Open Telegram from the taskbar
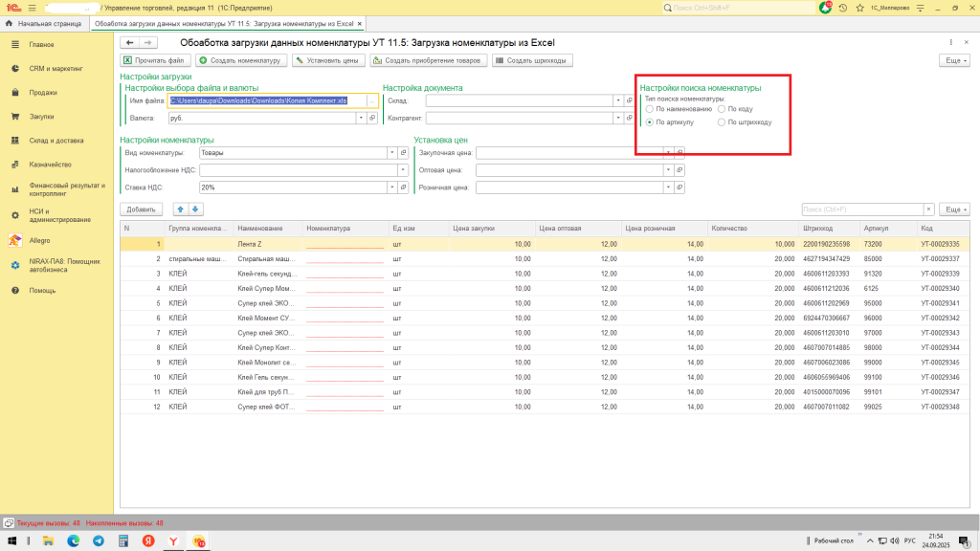Viewport: 980px width, 551px height. pos(98,541)
